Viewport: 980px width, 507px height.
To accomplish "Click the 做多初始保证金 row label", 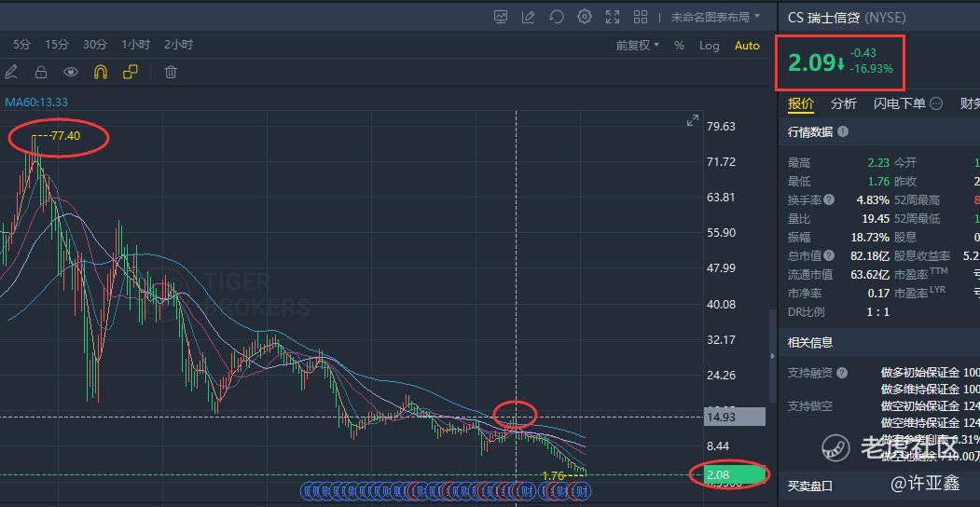I will point(920,373).
